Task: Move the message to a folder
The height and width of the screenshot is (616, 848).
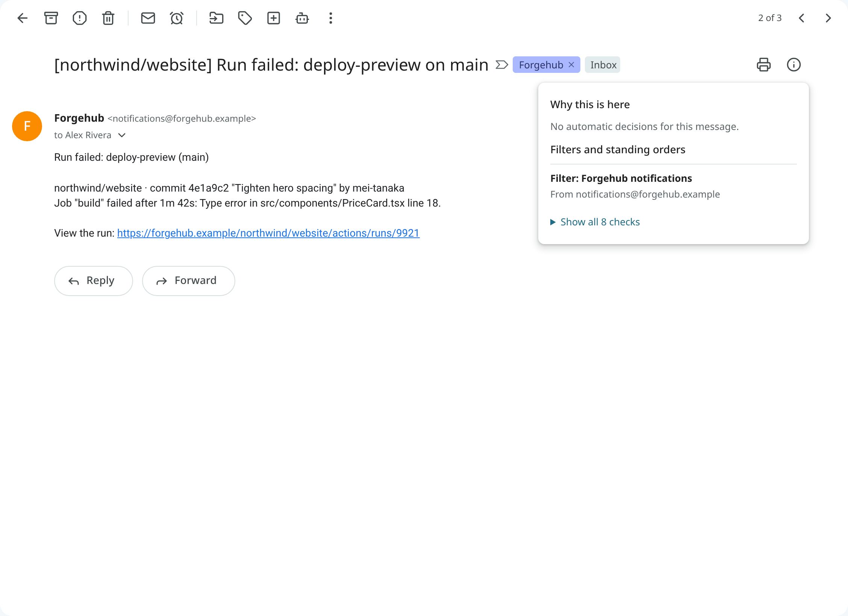Action: point(217,18)
